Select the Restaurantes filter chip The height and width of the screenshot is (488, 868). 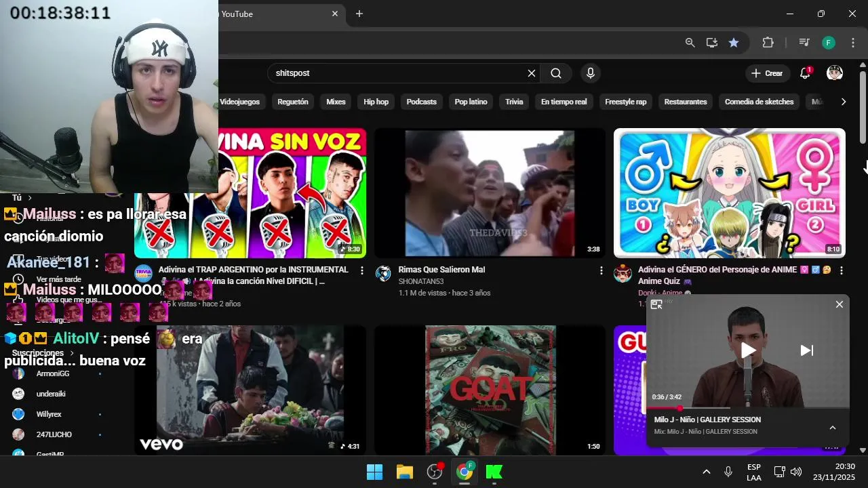686,102
